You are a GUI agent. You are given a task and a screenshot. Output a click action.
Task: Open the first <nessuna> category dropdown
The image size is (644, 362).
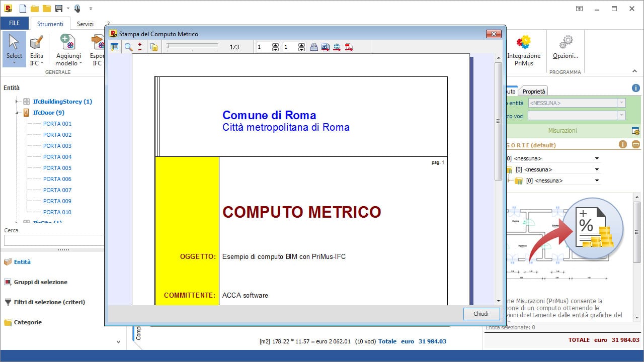[x=597, y=158]
